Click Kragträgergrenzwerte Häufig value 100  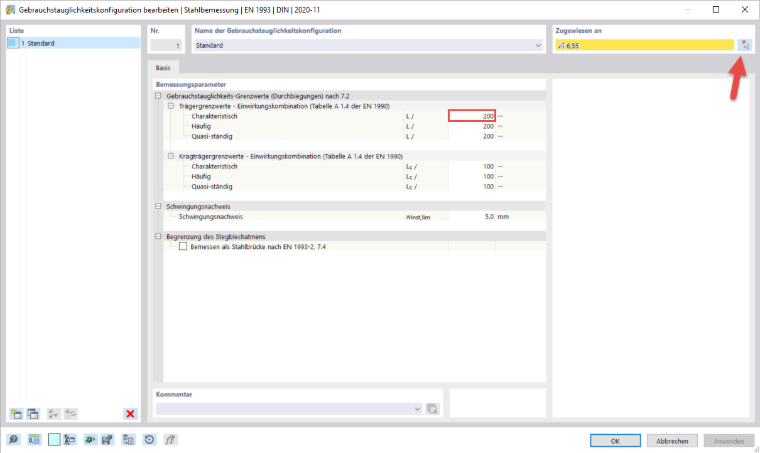[x=472, y=176]
